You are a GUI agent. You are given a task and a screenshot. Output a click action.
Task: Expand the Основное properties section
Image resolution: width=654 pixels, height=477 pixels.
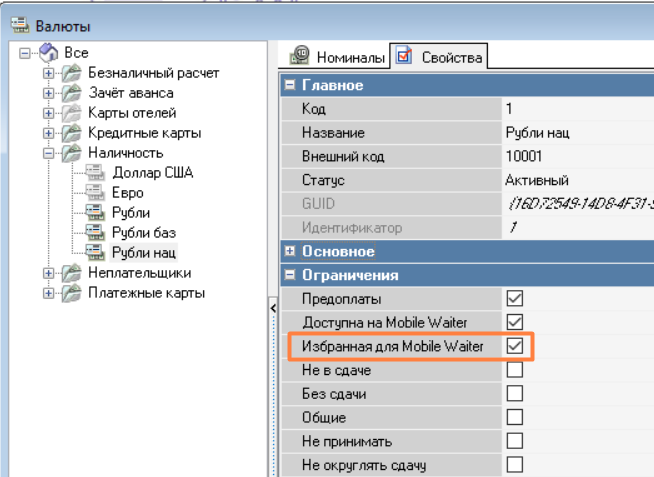point(290,251)
